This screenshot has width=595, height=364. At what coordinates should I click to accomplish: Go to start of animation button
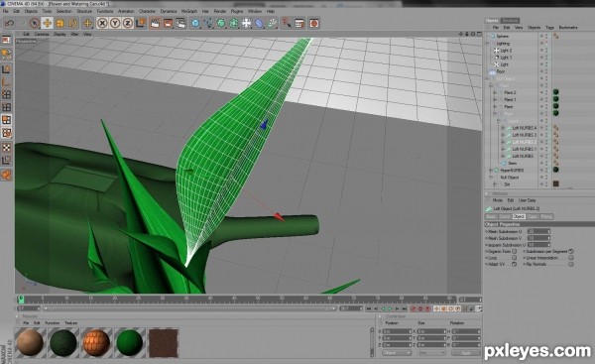369,309
